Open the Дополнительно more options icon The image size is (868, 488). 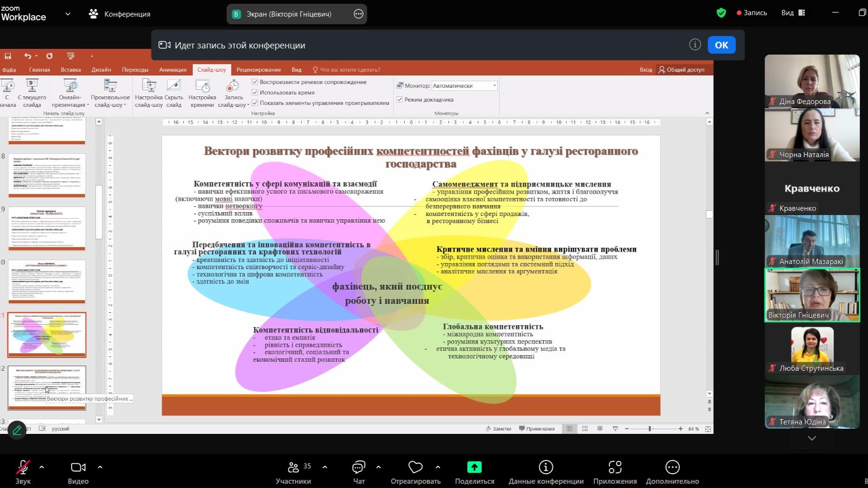(x=672, y=468)
